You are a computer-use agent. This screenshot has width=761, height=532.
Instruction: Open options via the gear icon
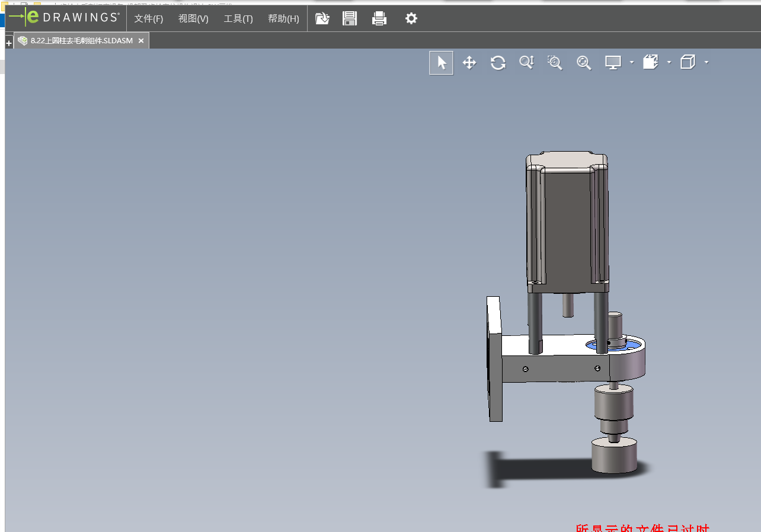coord(411,18)
